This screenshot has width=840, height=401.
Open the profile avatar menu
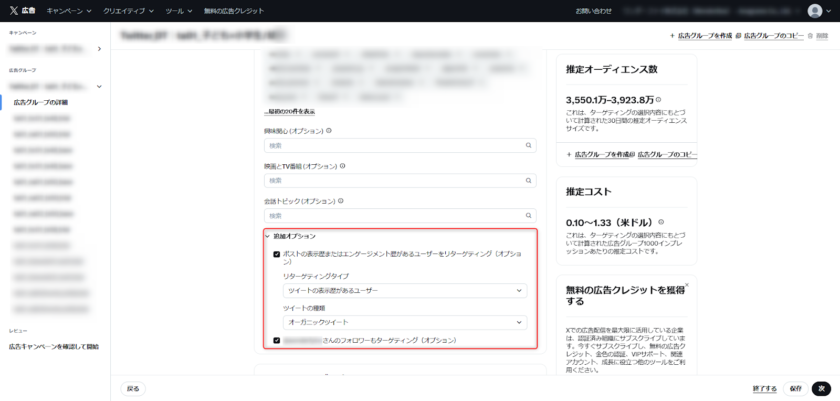click(814, 10)
